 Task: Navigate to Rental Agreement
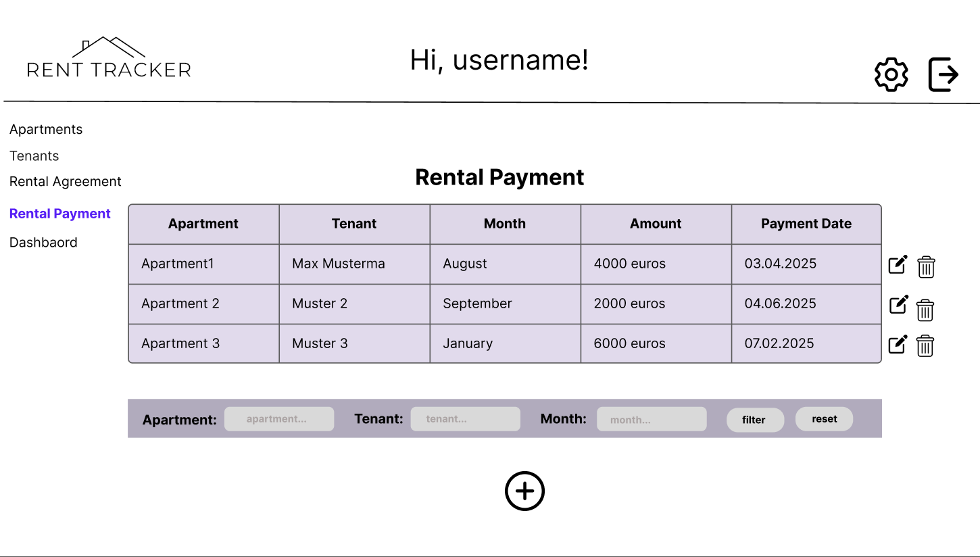click(x=65, y=181)
